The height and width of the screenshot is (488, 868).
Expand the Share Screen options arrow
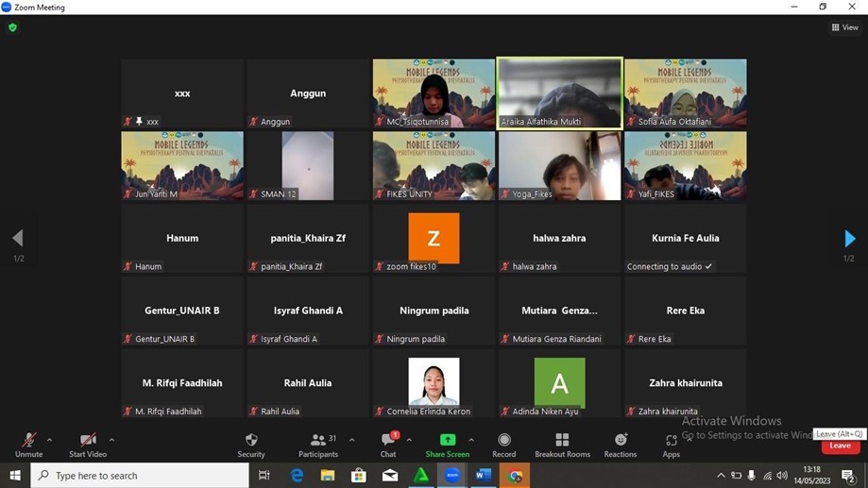[471, 440]
